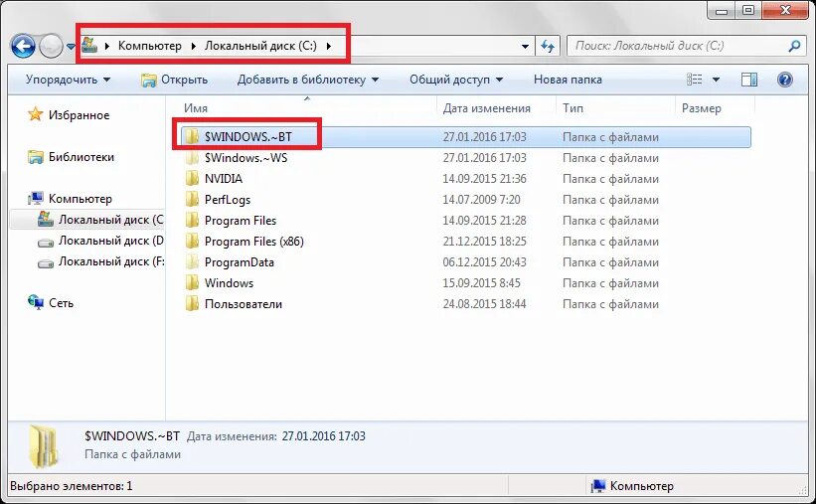Click the Компьютер monitor icon in sidebar
Image resolution: width=816 pixels, height=504 pixels.
(36, 199)
